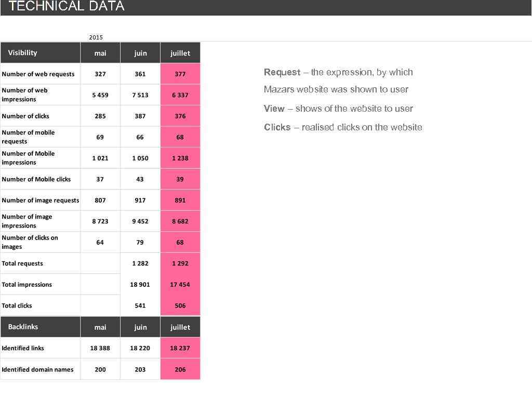Click the Number of clicks row label
This screenshot has width=532, height=399.
(x=25, y=116)
